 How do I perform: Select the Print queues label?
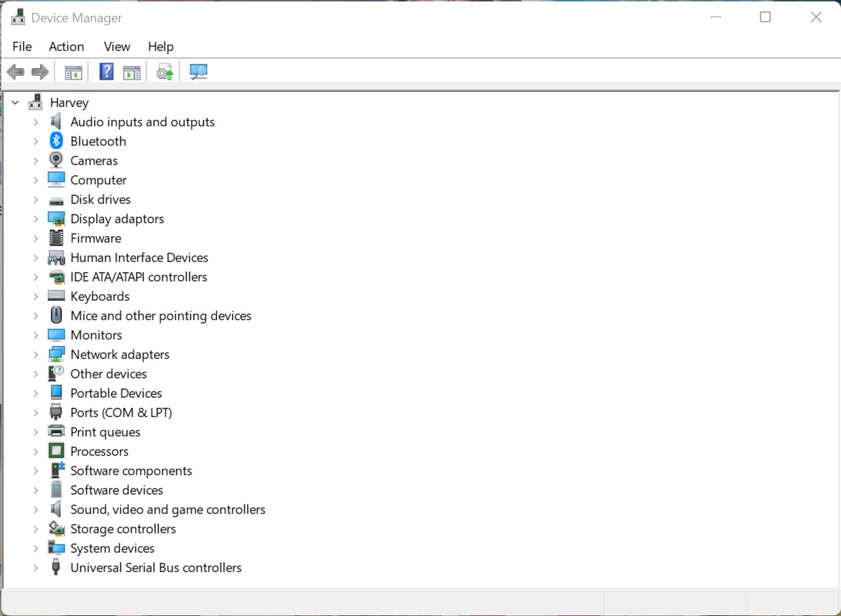coord(105,432)
